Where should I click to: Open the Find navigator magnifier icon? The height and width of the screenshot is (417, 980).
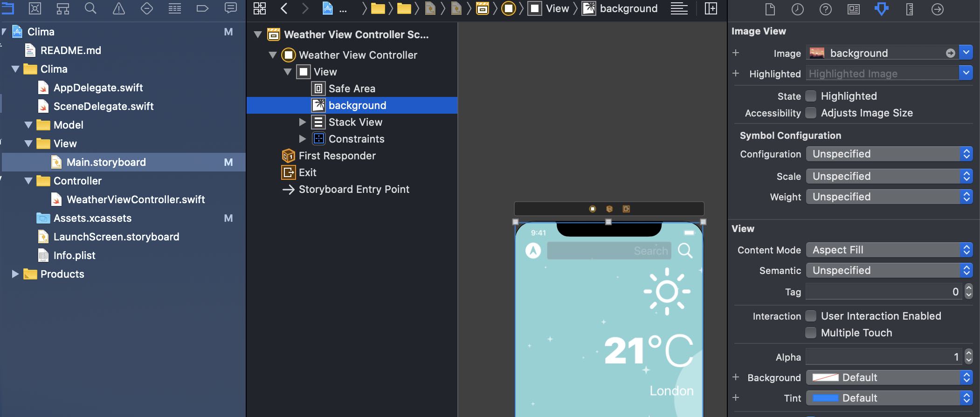(x=90, y=8)
